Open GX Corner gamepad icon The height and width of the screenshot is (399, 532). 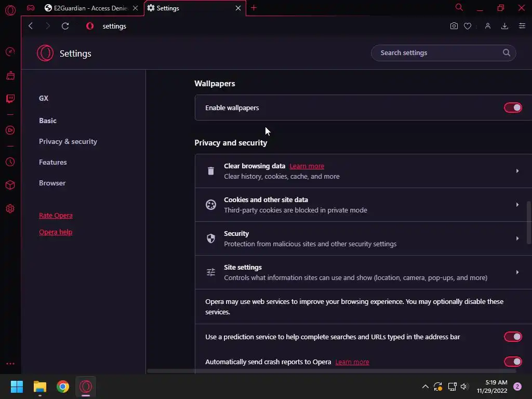click(x=31, y=8)
